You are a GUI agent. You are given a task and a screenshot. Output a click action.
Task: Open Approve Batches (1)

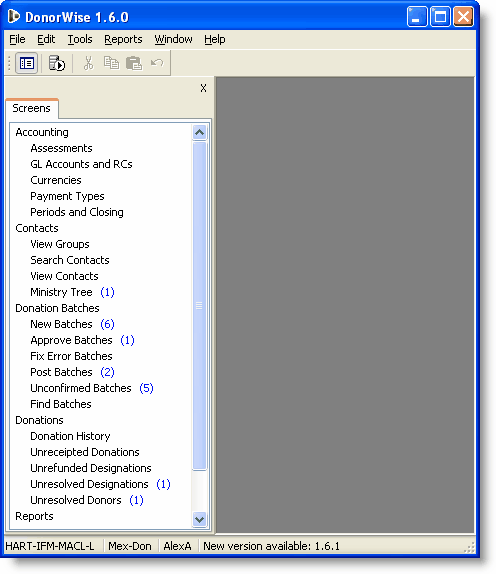[x=82, y=340]
